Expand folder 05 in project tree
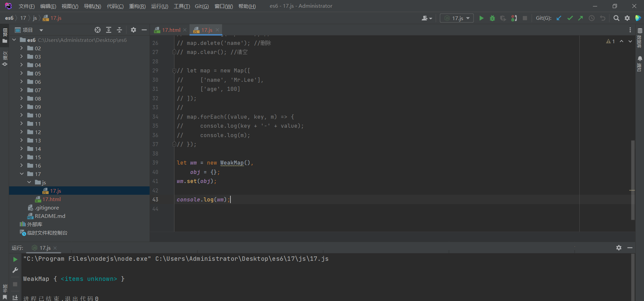This screenshot has width=644, height=301. pyautogui.click(x=21, y=73)
